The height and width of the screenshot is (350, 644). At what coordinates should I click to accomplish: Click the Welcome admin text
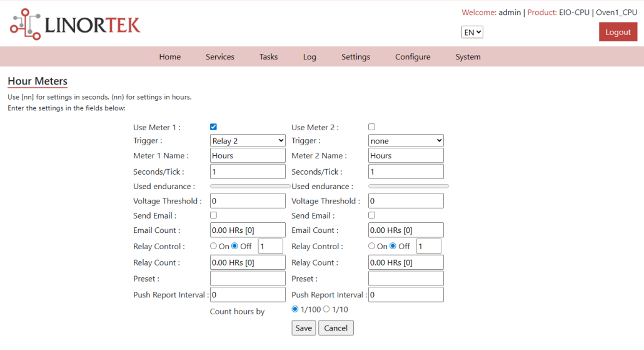(491, 13)
